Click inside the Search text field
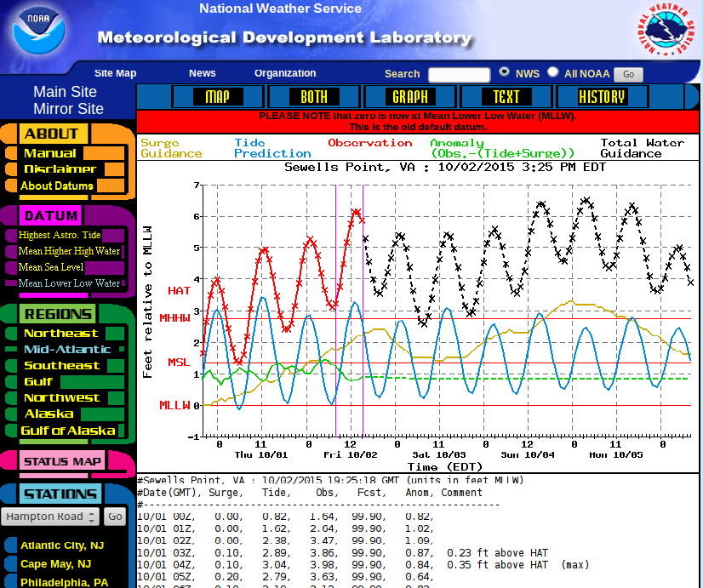The image size is (703, 588). tap(459, 74)
